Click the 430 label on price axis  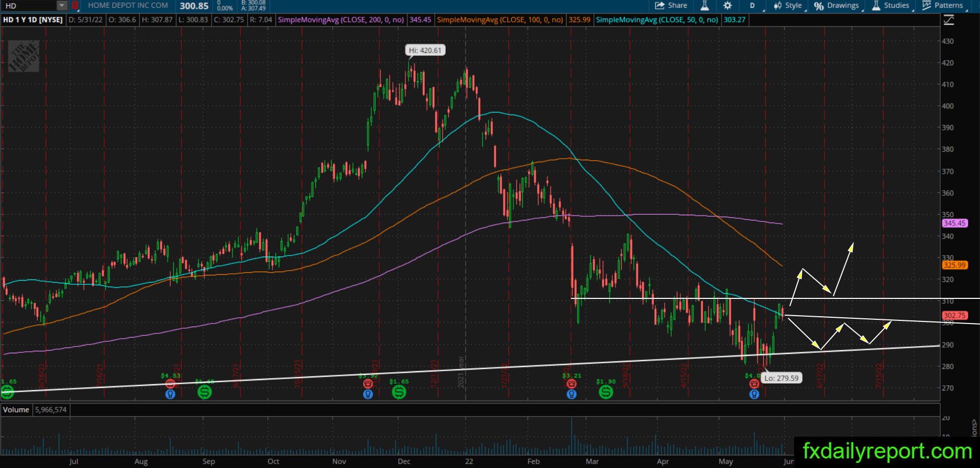pos(948,41)
